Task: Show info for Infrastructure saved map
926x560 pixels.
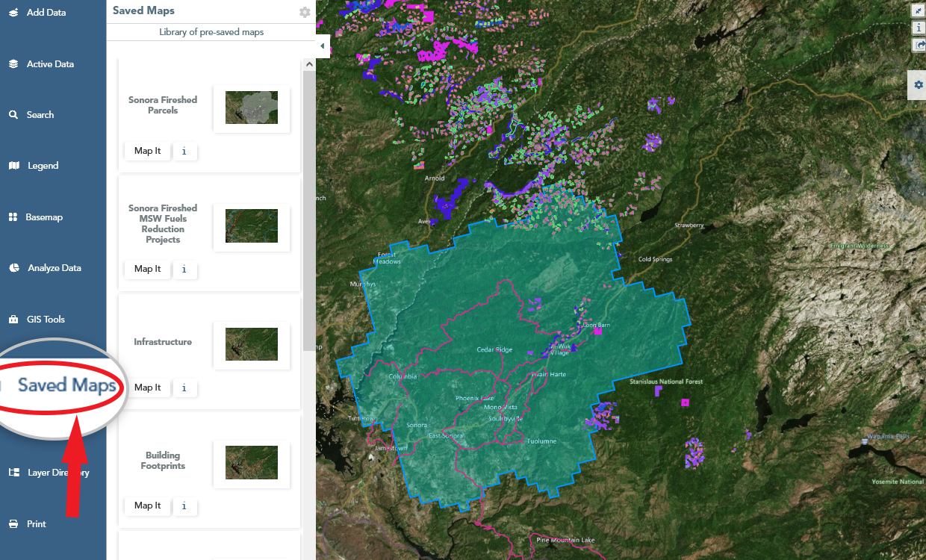Action: 184,388
